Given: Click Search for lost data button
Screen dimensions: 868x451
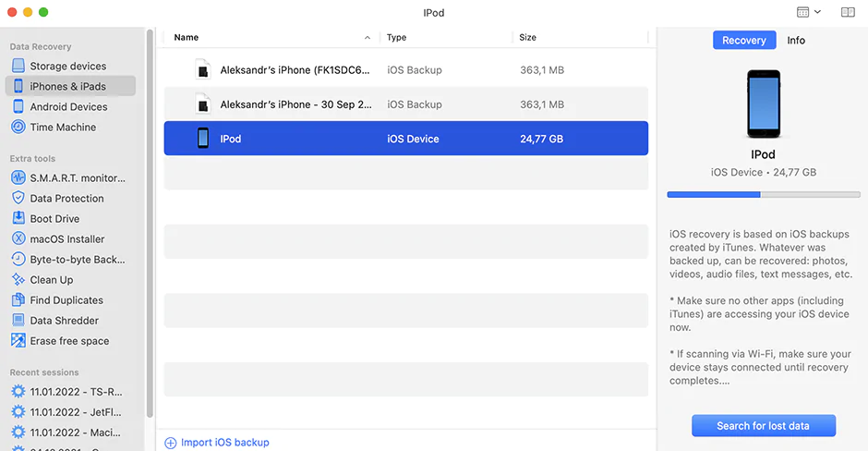Looking at the screenshot, I should [763, 426].
